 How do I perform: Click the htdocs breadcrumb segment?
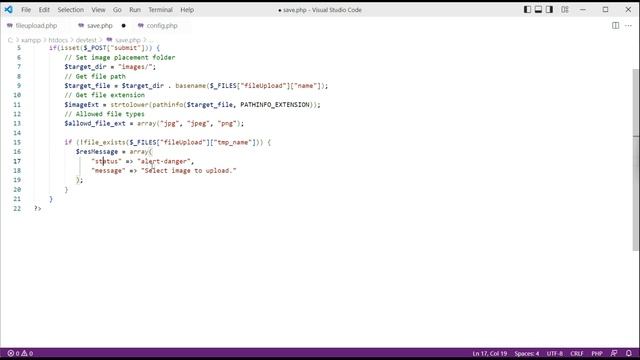tap(58, 40)
